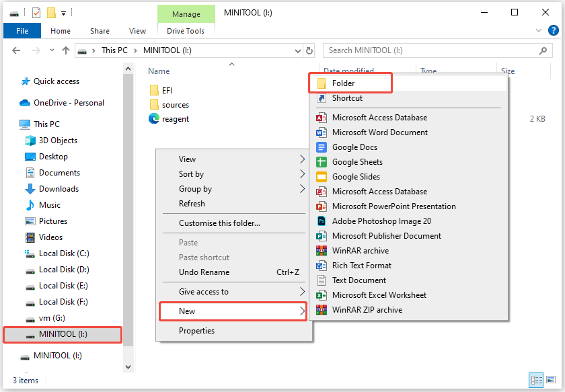The width and height of the screenshot is (565, 392).
Task: Click the Properties checkmark icon in the title bar
Action: (x=36, y=13)
